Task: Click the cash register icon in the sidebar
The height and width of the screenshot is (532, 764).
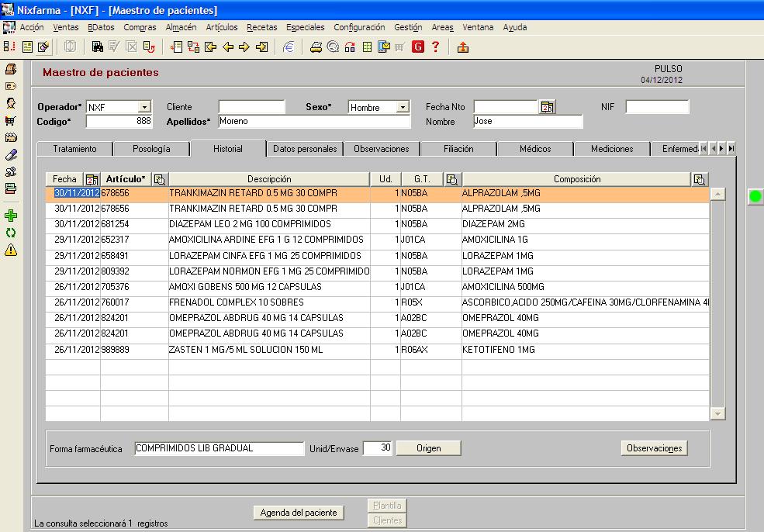Action: click(11, 69)
